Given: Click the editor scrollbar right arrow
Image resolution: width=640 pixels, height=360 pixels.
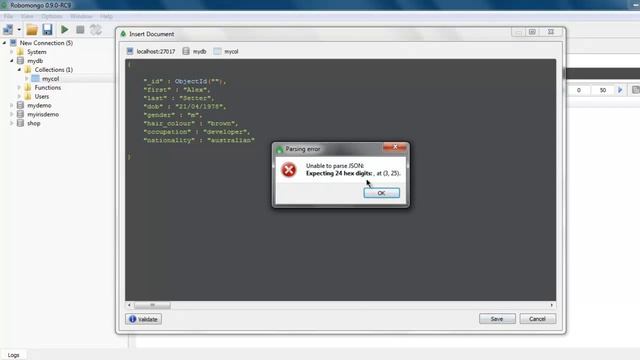Looking at the screenshot, I should coord(551,305).
